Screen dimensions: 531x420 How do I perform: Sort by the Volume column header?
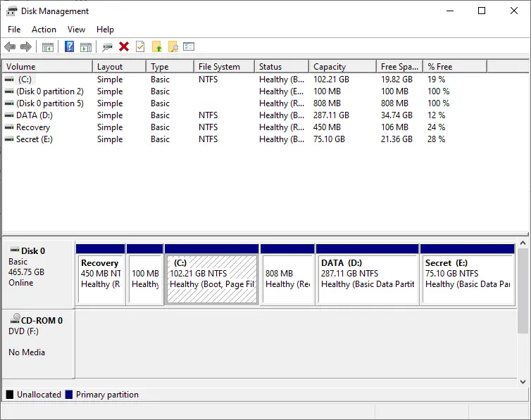[x=47, y=67]
